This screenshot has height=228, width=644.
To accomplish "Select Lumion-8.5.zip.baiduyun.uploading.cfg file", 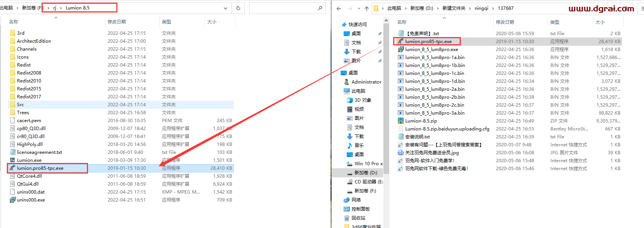I will (x=447, y=129).
